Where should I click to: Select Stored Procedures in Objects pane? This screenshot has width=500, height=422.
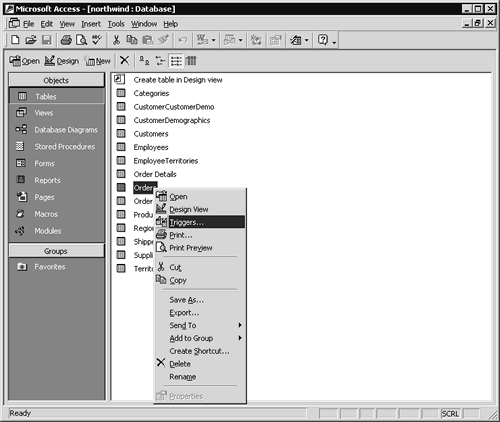point(56,147)
